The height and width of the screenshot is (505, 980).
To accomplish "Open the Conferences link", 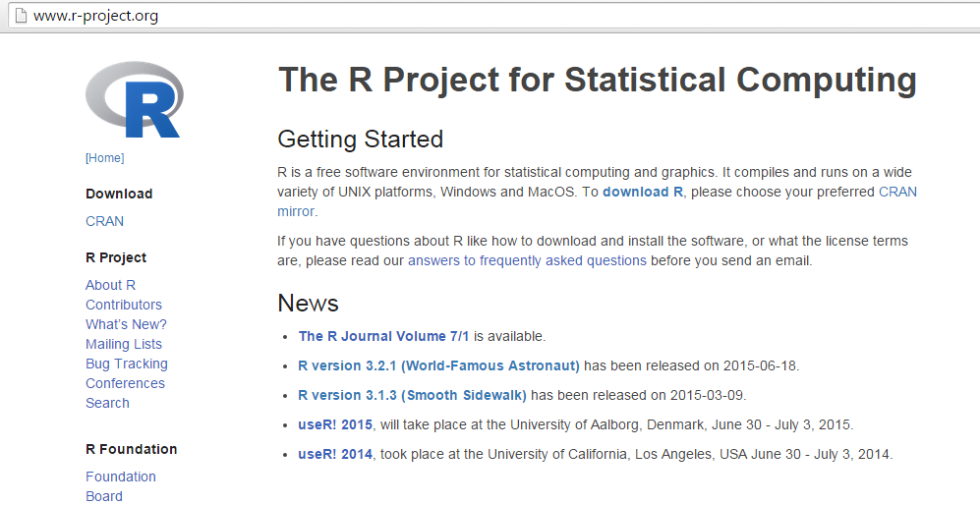I will (x=125, y=383).
